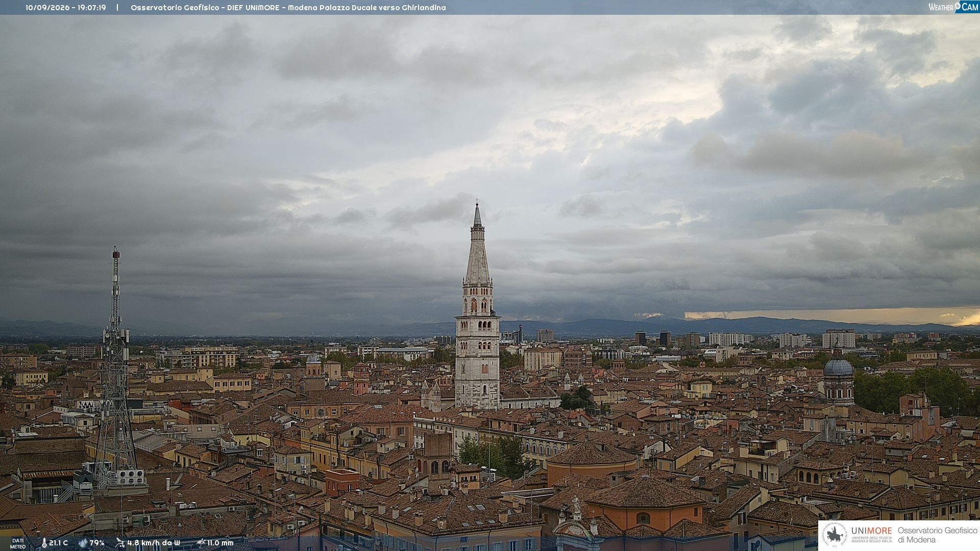Click the small dome left of the Ghirlandina
This screenshot has height=551, width=980.
coord(313,358)
